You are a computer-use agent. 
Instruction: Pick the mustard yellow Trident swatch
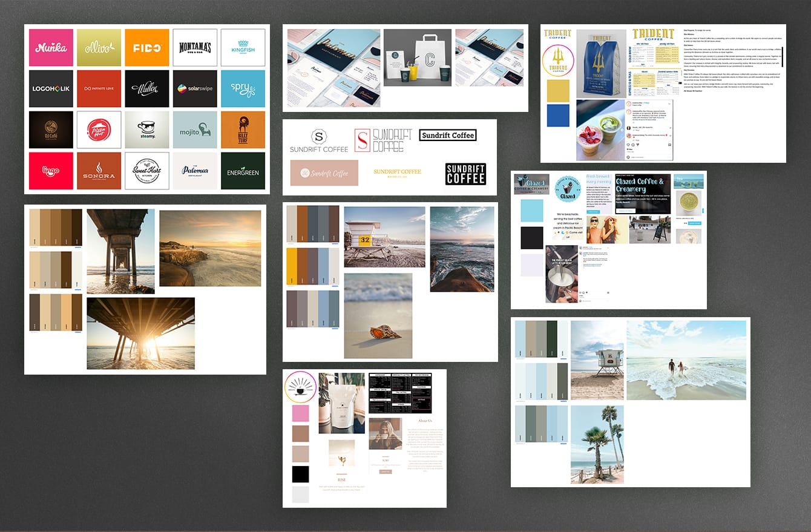tap(558, 91)
